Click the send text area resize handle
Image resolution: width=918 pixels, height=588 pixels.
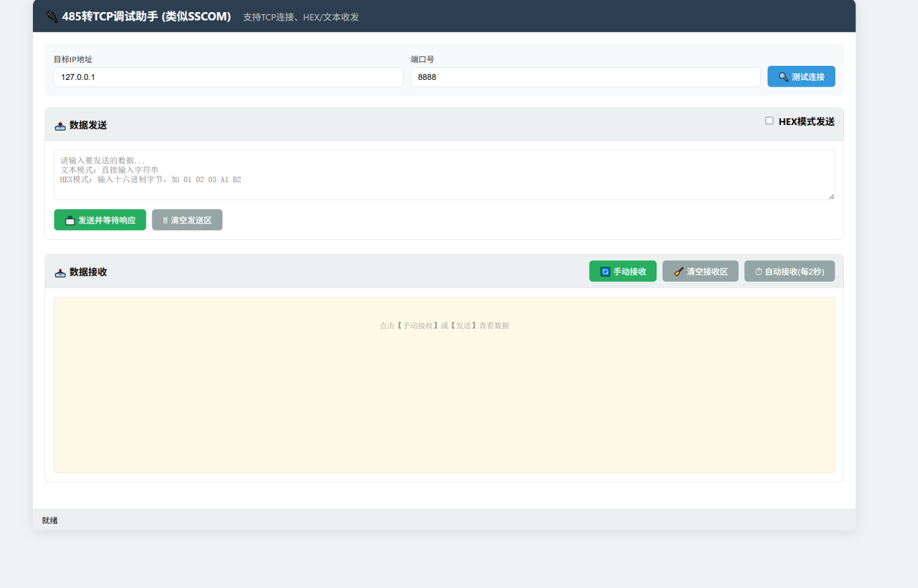click(831, 196)
